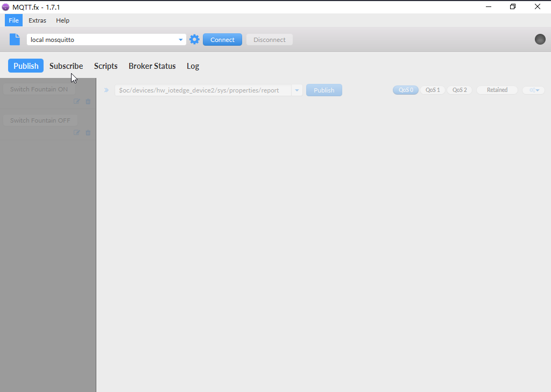Open the Help menu
This screenshot has width=551, height=392.
[x=62, y=20]
